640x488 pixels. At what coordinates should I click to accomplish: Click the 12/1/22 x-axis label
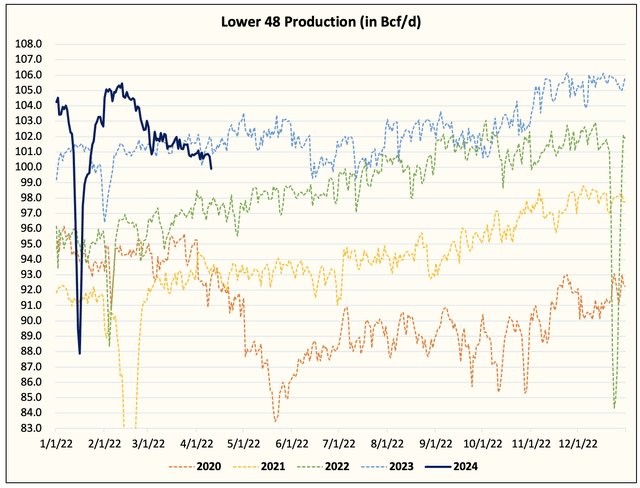578,444
